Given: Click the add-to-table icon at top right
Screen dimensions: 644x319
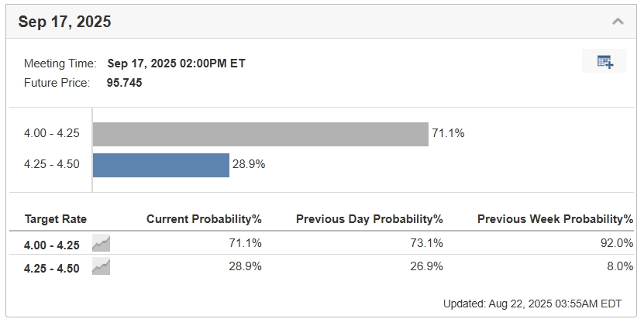Looking at the screenshot, I should (604, 62).
